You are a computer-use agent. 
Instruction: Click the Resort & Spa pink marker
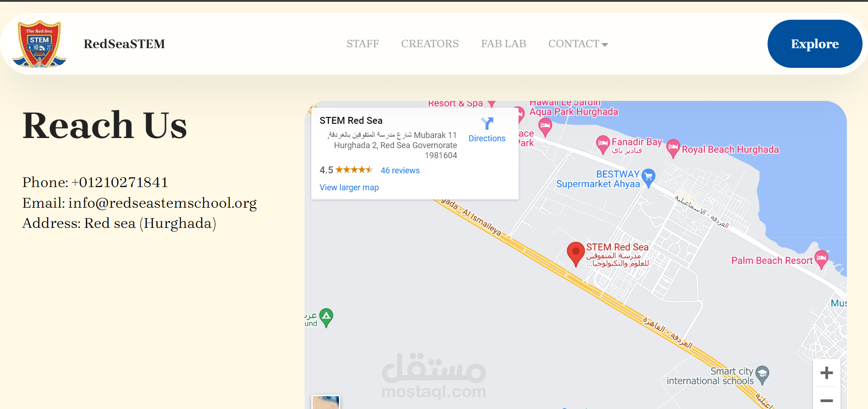pyautogui.click(x=492, y=104)
